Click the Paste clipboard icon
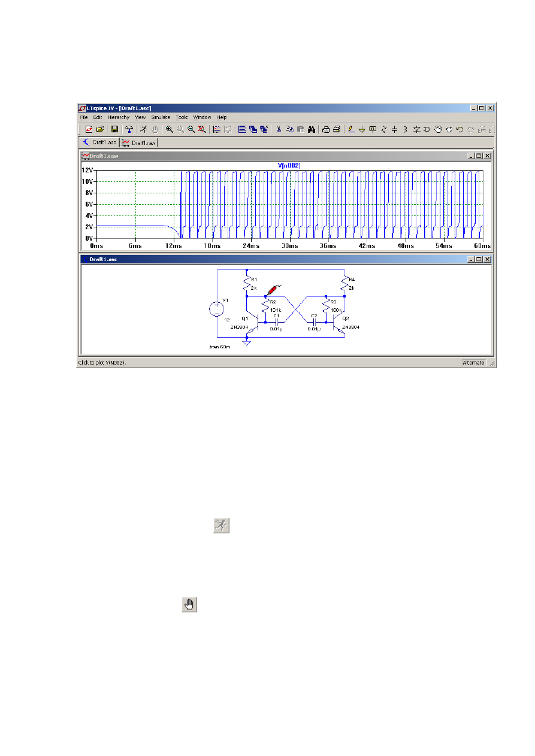This screenshot has height=756, width=535. [300, 129]
